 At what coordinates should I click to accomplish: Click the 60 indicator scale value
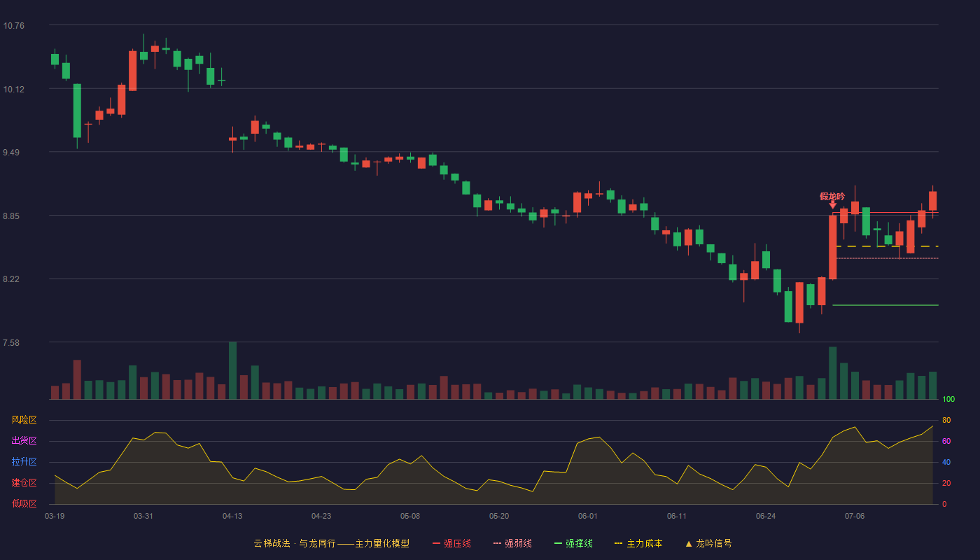946,441
